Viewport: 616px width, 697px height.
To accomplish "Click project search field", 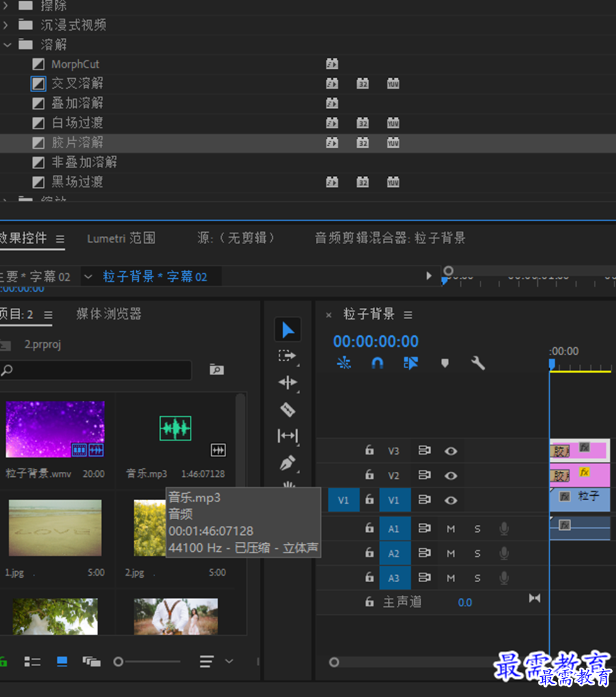I will 96,370.
